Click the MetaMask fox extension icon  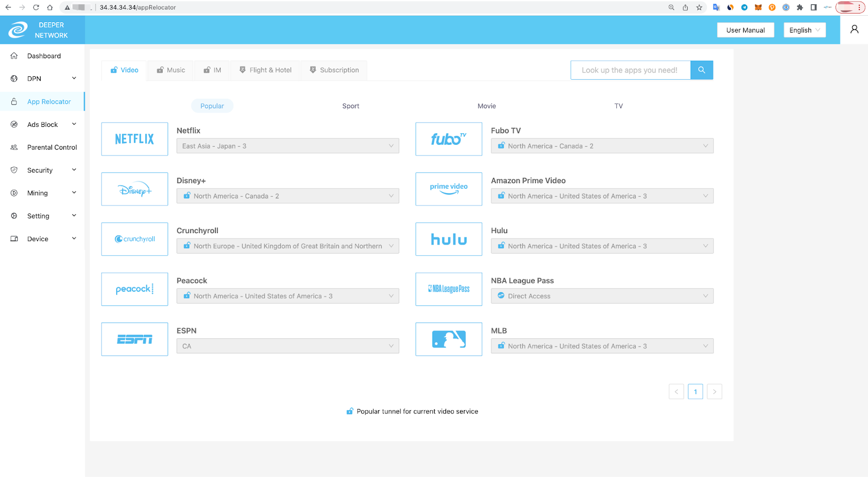click(758, 8)
